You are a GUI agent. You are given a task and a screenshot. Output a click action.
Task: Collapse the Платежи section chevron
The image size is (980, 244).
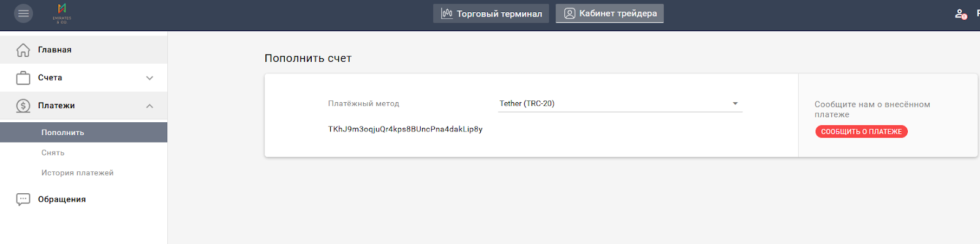click(x=149, y=106)
